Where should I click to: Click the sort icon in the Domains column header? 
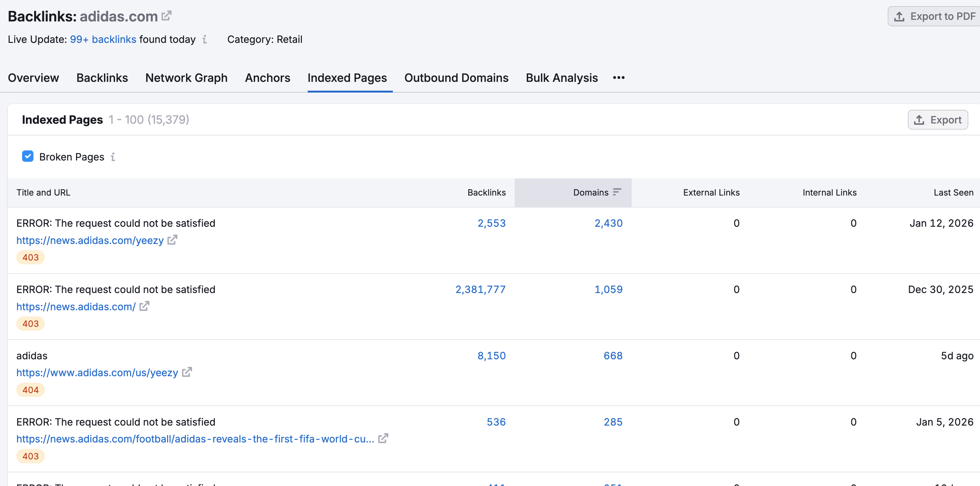click(617, 192)
